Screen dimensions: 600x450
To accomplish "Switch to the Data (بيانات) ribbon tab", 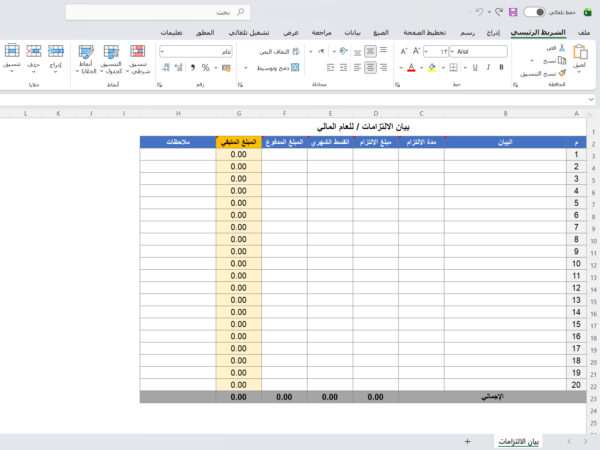I will click(x=353, y=32).
